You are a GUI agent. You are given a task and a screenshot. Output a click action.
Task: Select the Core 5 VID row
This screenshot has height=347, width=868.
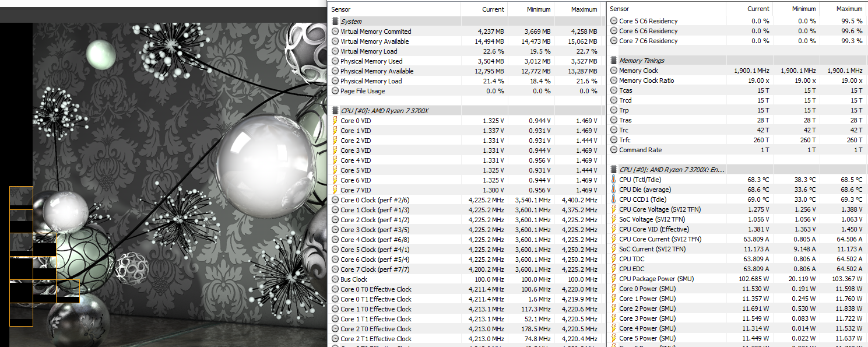tap(465, 170)
